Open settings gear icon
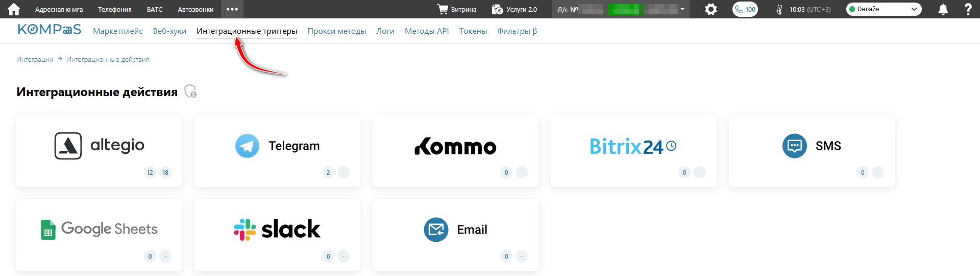 [711, 9]
